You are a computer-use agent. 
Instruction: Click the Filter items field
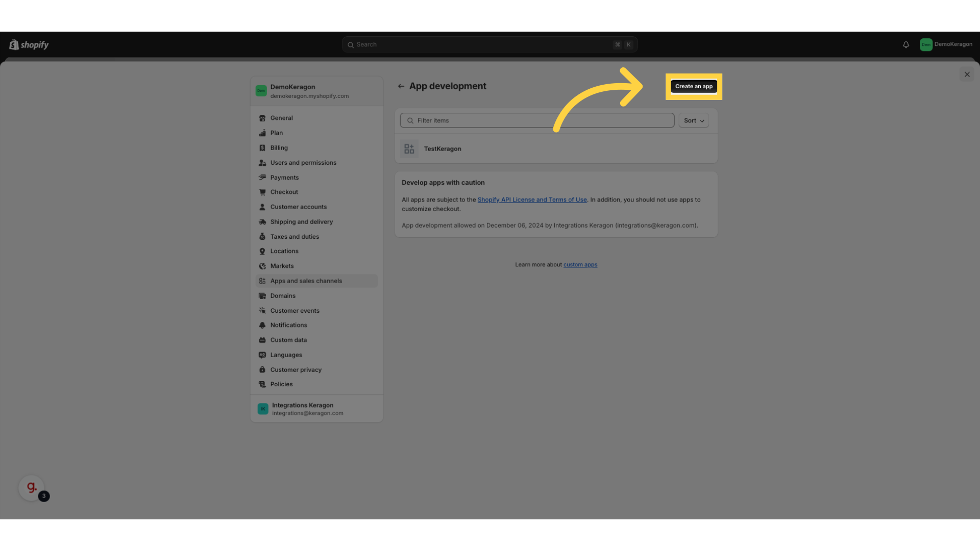pyautogui.click(x=537, y=120)
